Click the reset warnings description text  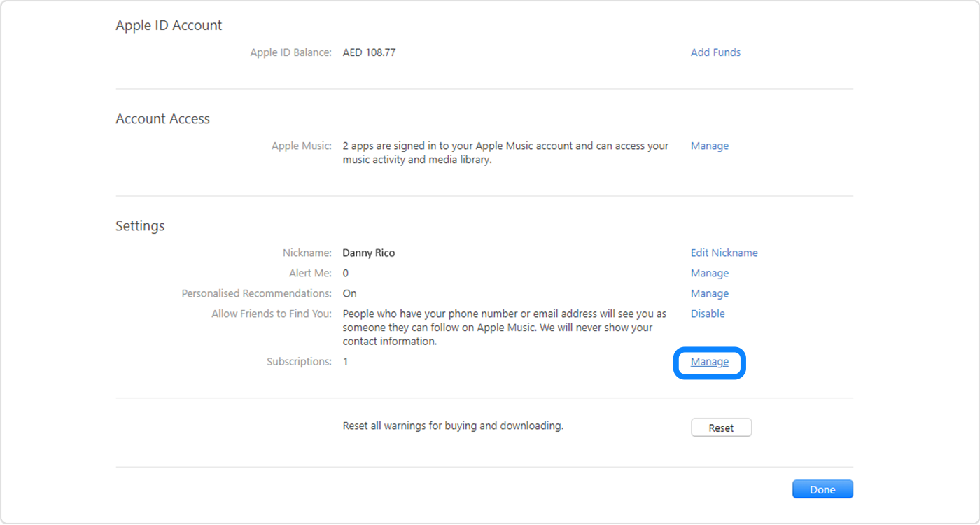[452, 425]
